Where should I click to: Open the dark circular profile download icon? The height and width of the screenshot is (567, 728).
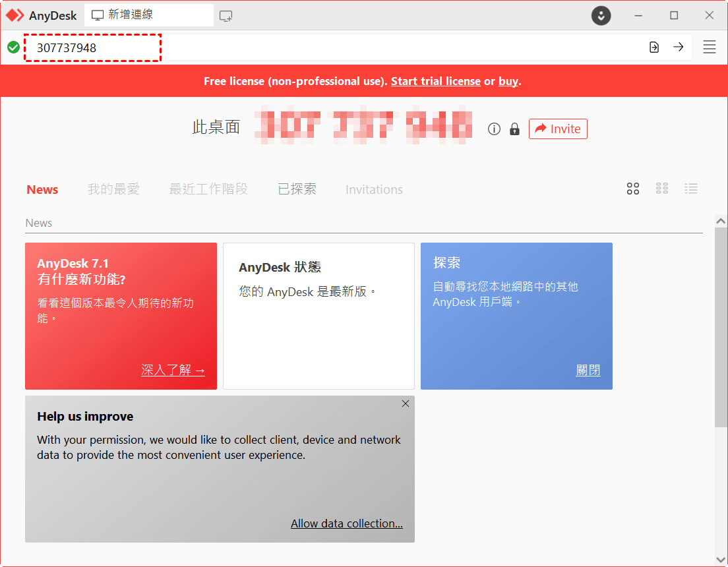(601, 15)
